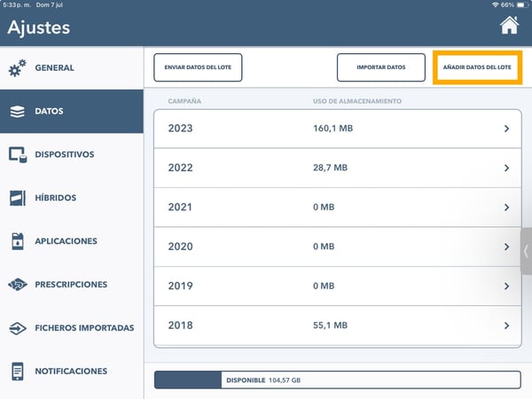This screenshot has width=532, height=399.
Task: Expand the 2020 campaign chevron
Action: (x=506, y=246)
